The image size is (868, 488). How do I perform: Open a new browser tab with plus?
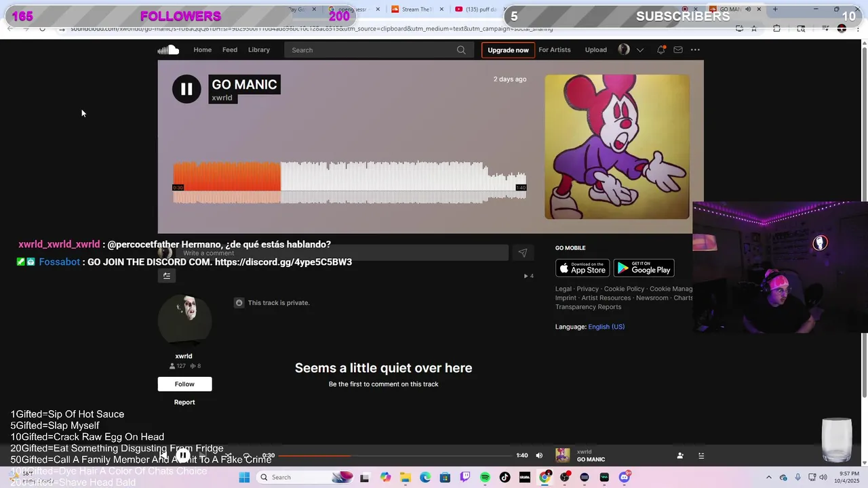(775, 9)
